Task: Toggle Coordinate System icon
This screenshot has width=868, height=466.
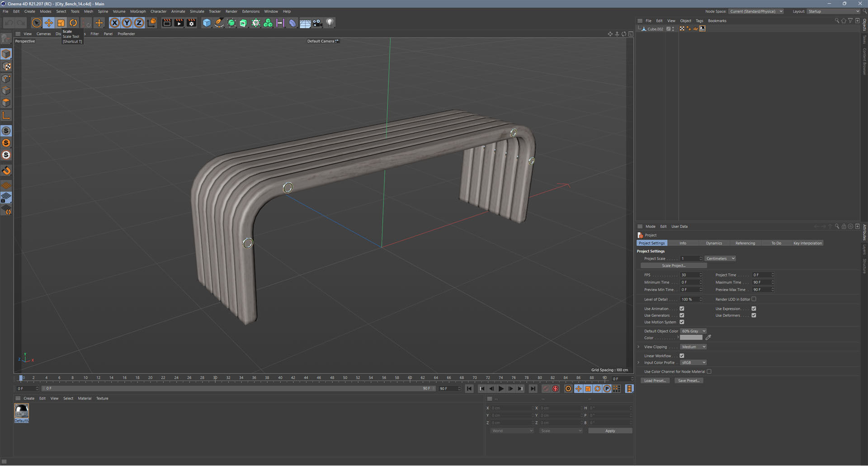Action: coord(152,23)
